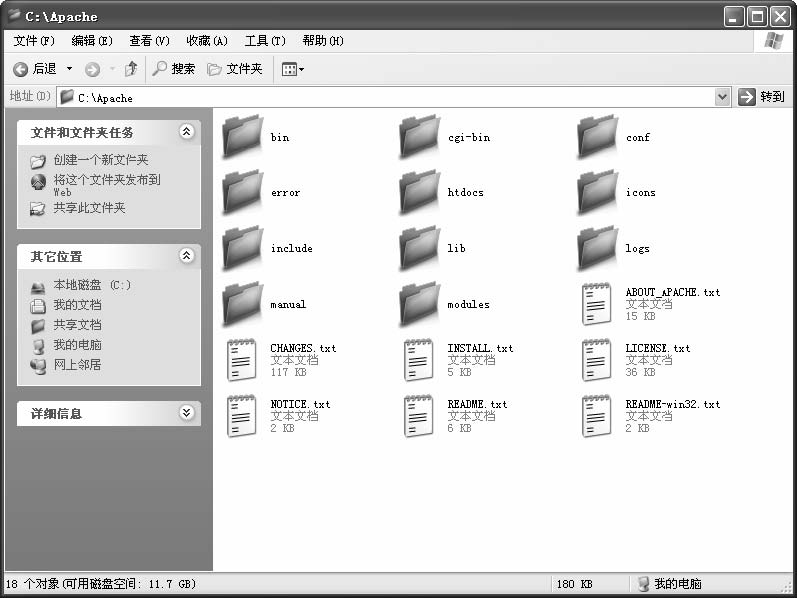Image resolution: width=797 pixels, height=598 pixels.
Task: Click 创建一个新文件夹 link
Action: [101, 160]
